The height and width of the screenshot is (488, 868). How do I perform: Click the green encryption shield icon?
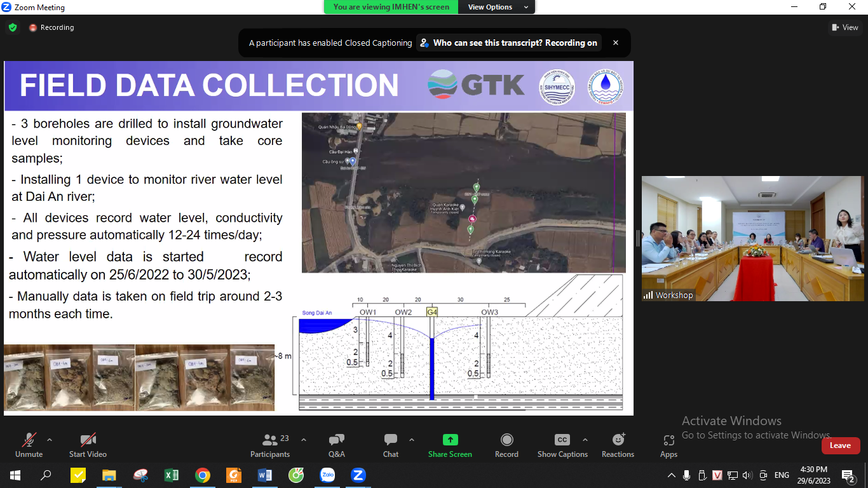coord(13,27)
